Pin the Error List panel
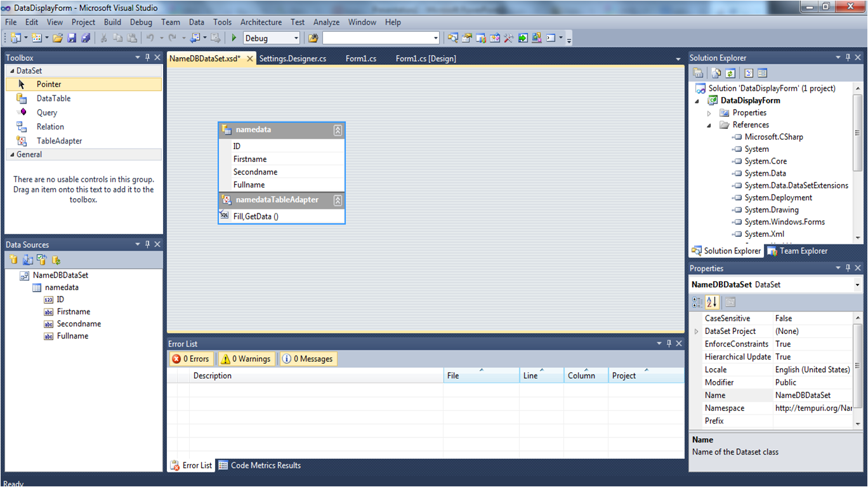868x487 pixels. 669,344
